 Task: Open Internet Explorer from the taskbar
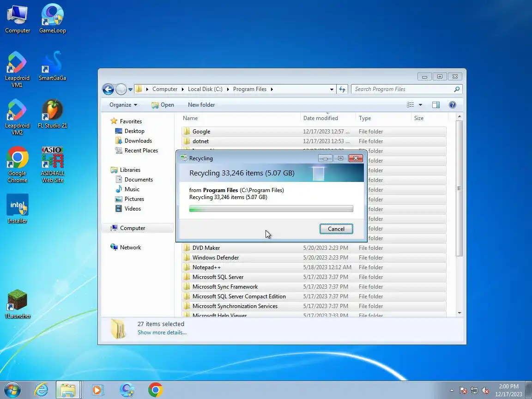tap(42, 390)
